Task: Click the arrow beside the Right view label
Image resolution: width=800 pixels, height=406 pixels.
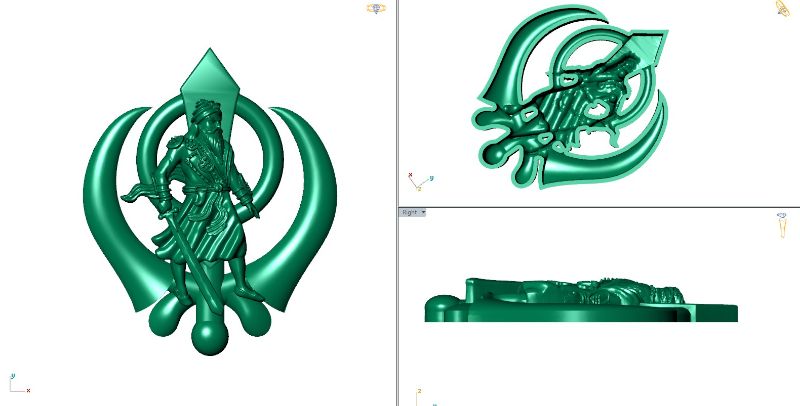Action: (x=423, y=212)
